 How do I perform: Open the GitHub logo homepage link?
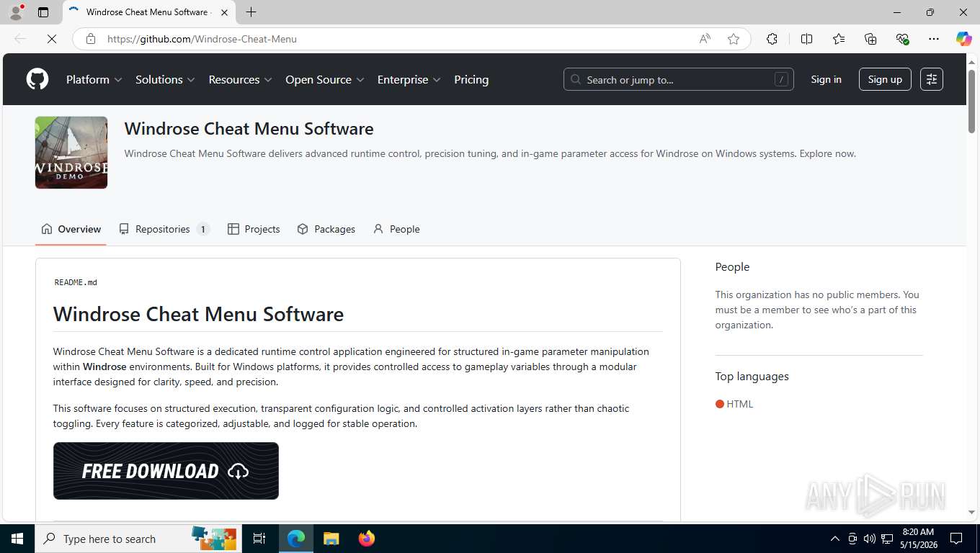click(37, 79)
